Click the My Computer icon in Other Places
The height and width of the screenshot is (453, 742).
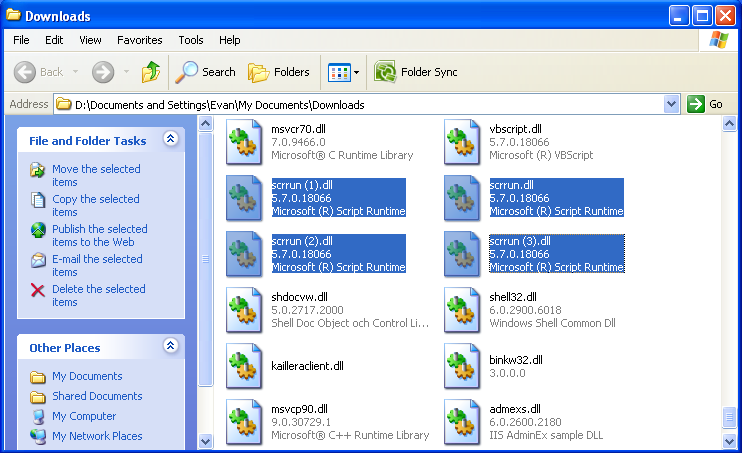coord(38,416)
